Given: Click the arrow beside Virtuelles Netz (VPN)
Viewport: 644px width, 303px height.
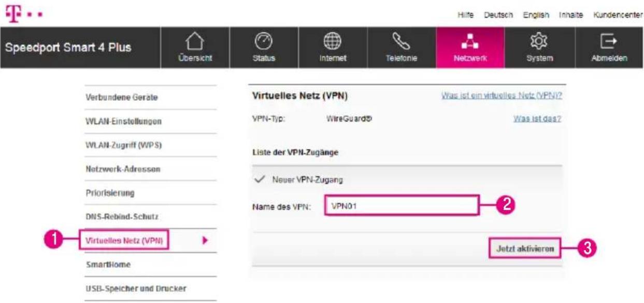Looking at the screenshot, I should tap(205, 240).
